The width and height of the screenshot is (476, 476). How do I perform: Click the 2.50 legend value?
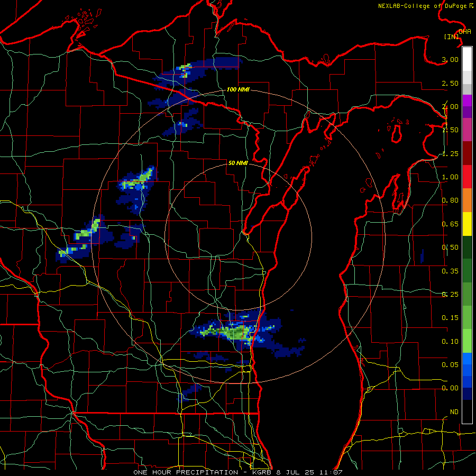(450, 83)
